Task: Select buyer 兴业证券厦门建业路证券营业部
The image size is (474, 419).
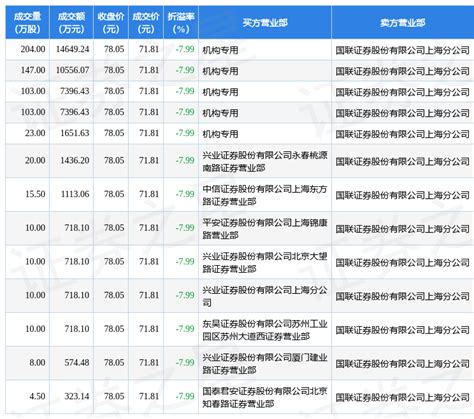Action: click(x=265, y=364)
